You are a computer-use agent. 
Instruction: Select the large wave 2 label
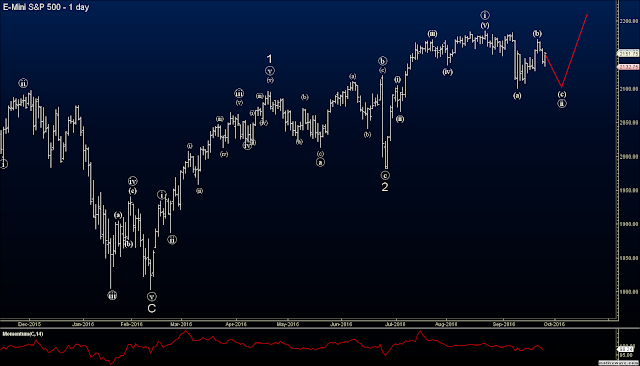pos(384,187)
